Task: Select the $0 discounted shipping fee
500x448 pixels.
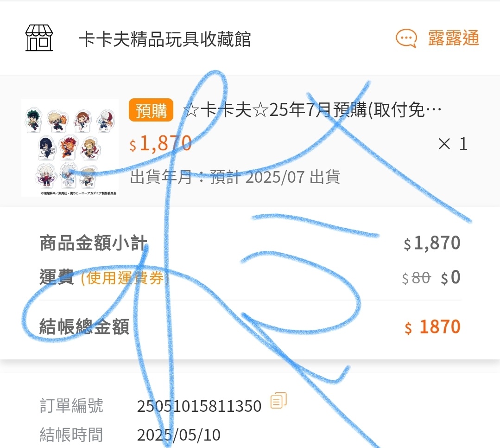Action: (451, 277)
